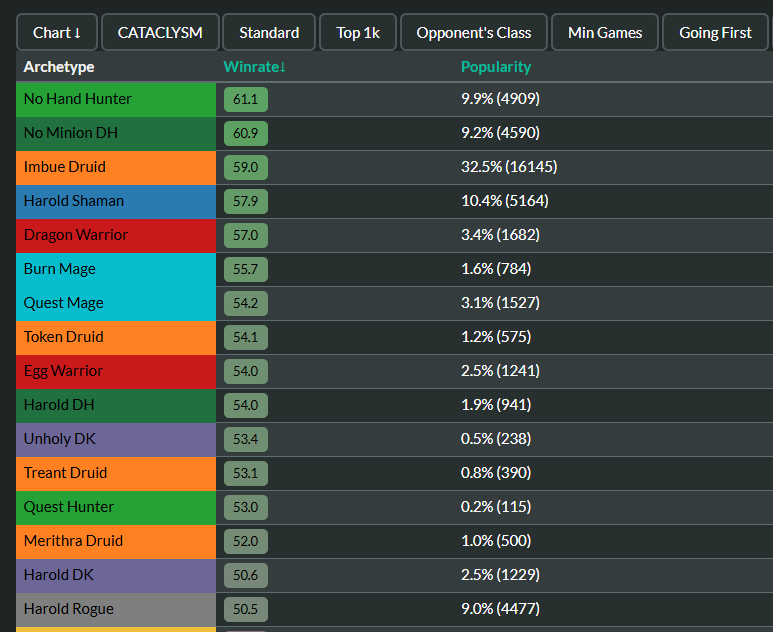Open the Burn Mage archetype

point(116,270)
